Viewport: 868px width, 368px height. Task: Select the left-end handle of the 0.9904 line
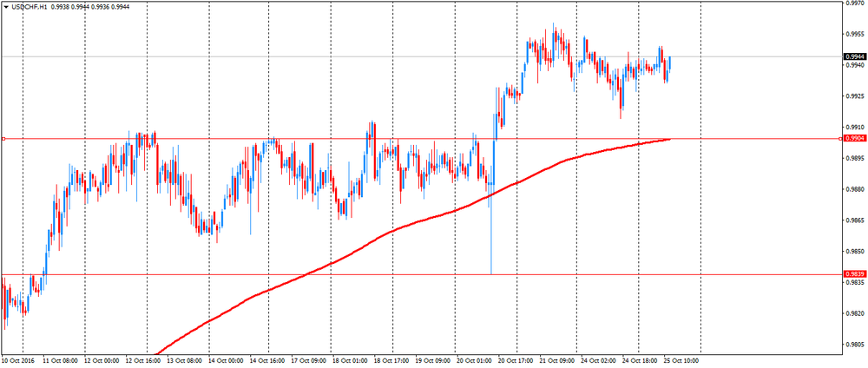pyautogui.click(x=3, y=138)
